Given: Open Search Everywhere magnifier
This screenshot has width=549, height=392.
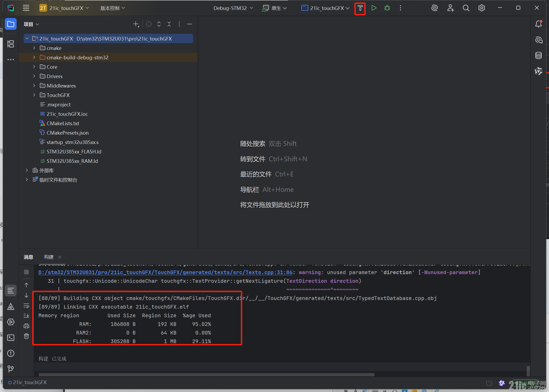Looking at the screenshot, I should point(466,8).
